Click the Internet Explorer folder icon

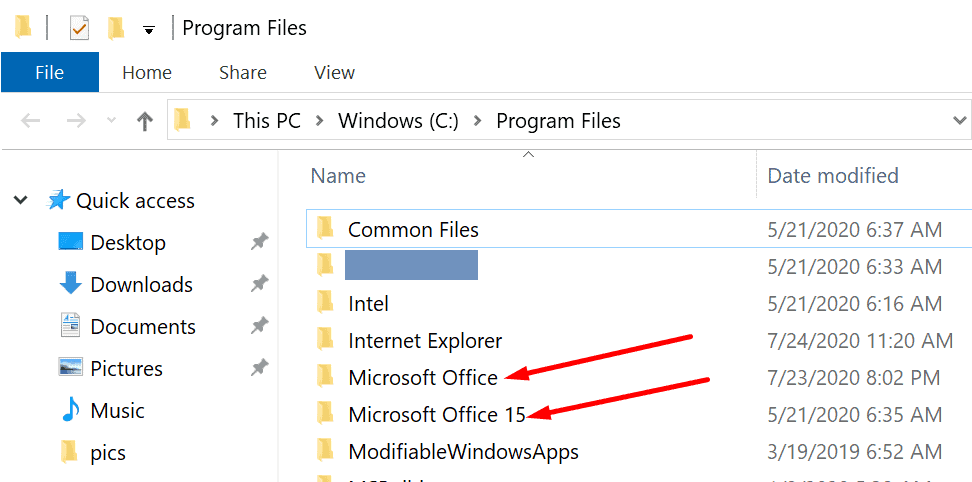pyautogui.click(x=325, y=340)
